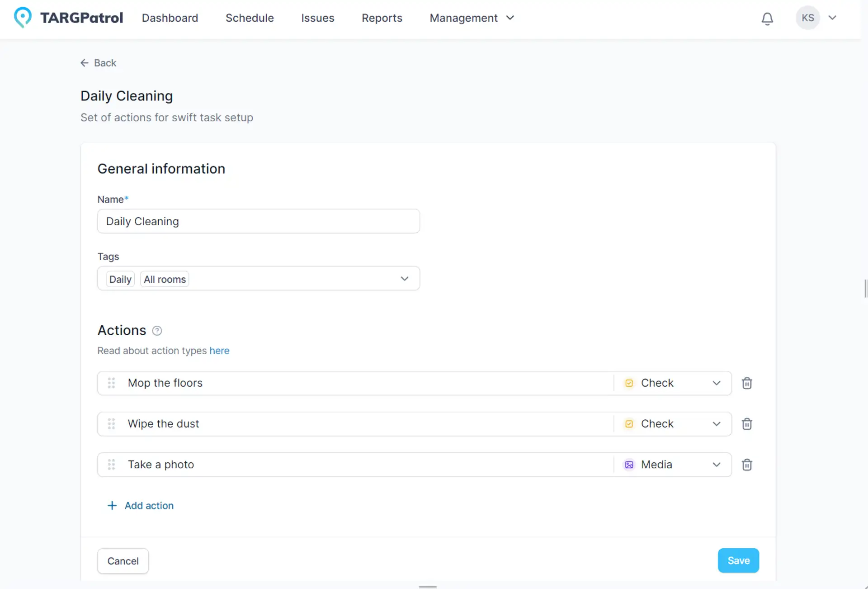Change action type for "Take a photo"
This screenshot has width=868, height=589.
point(716,465)
